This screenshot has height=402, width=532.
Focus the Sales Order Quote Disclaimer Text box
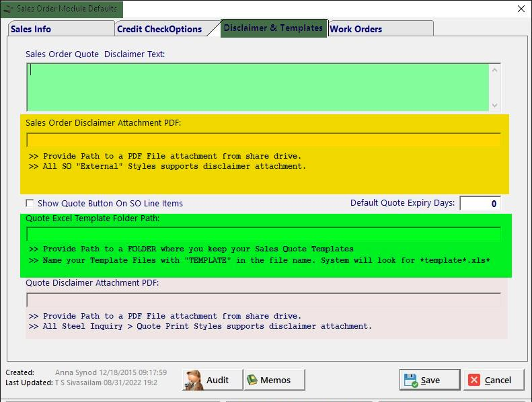(x=258, y=87)
